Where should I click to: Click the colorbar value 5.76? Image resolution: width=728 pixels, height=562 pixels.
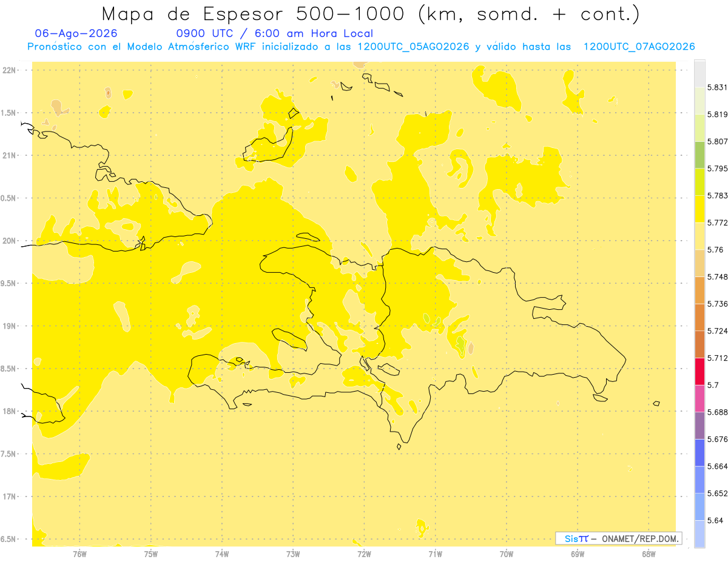coord(715,250)
